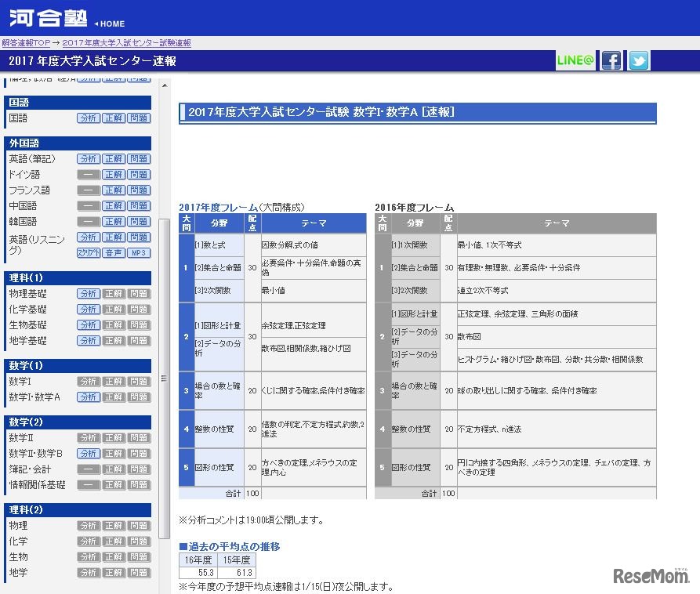
Task: Click the ReseMom watermark logo
Action: click(x=650, y=576)
